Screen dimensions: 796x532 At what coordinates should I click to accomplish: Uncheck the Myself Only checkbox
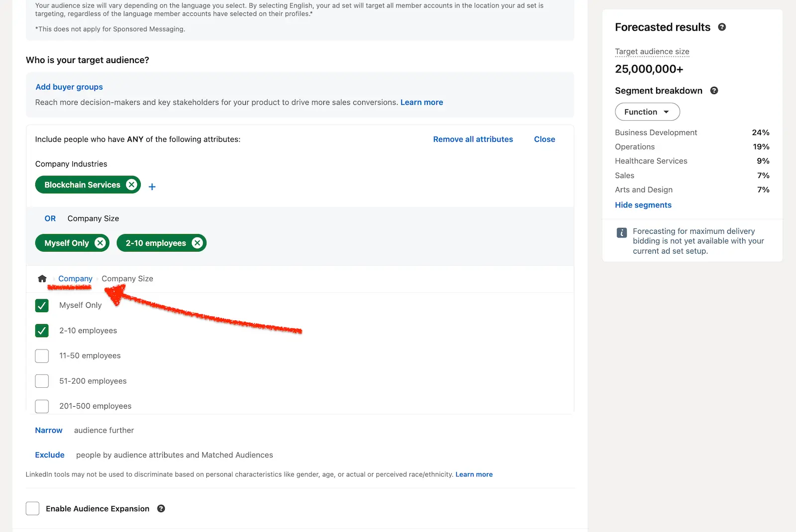(x=42, y=306)
